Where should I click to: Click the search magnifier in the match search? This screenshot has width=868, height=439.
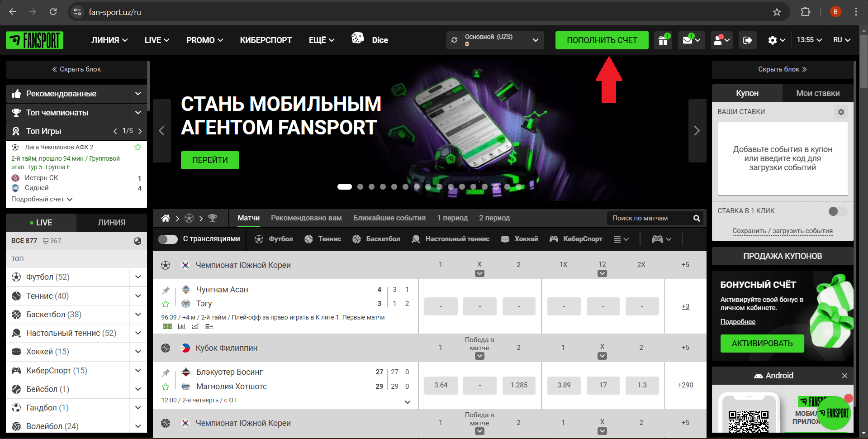pyautogui.click(x=697, y=218)
